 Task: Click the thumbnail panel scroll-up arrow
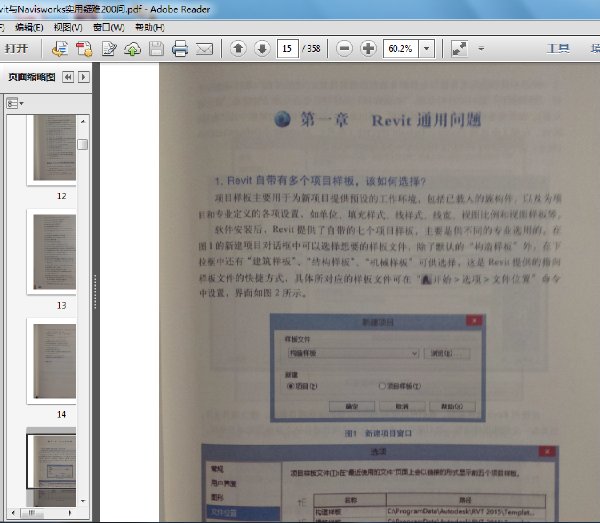83,121
